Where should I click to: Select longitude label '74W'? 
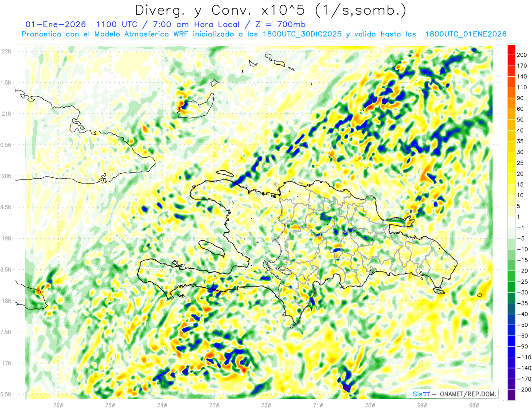(x=162, y=404)
